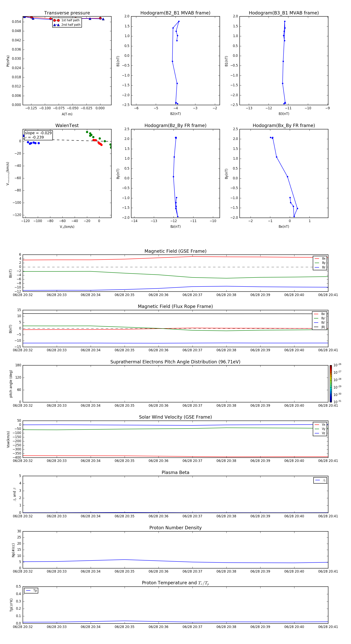Screen dimensions: 351x644
Task: Select the "Vy" legend entry in velocity panel
Action: [320, 429]
